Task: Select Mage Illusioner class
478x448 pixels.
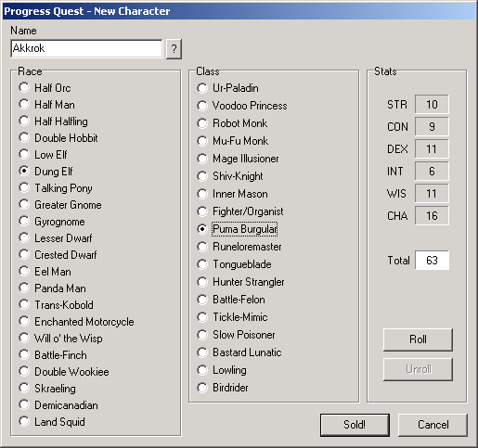Action: (x=238, y=159)
